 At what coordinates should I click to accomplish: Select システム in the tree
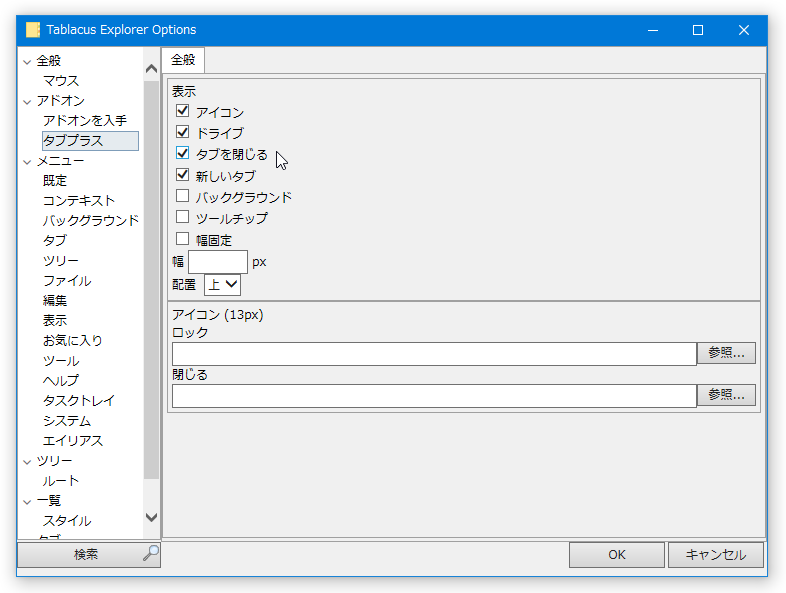67,421
